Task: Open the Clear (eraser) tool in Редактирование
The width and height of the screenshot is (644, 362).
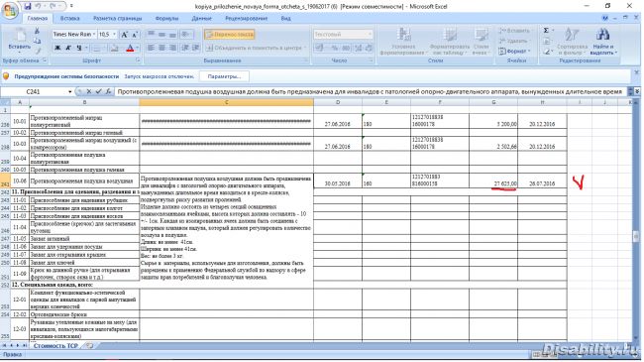Action: click(547, 52)
